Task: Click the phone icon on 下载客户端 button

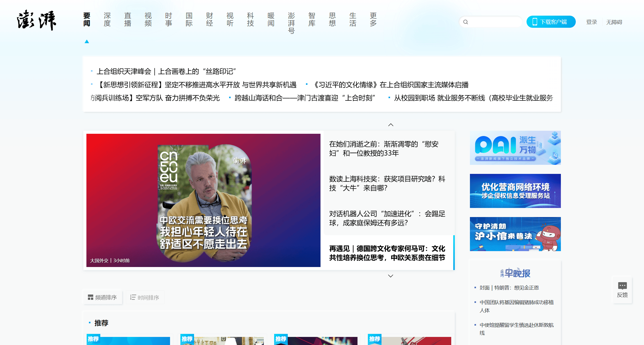Action: click(534, 22)
